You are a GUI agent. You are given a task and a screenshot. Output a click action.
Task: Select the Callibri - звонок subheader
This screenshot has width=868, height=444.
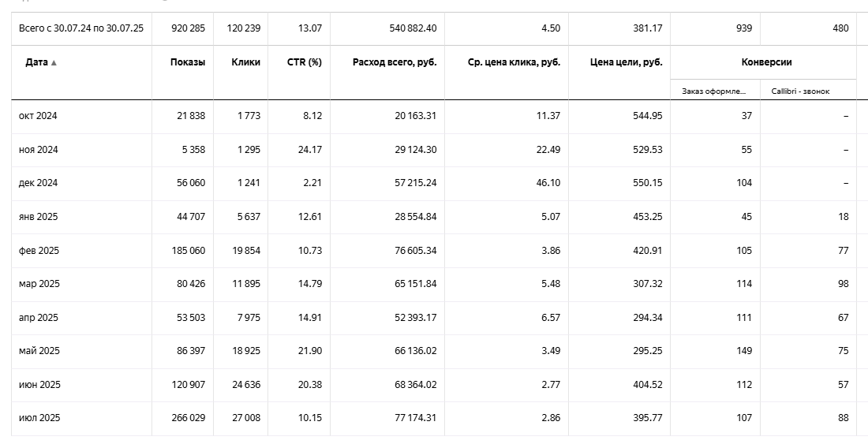[800, 91]
